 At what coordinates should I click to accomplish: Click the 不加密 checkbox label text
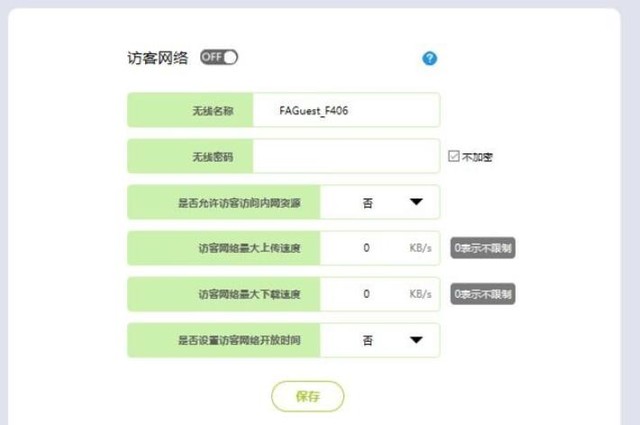[x=477, y=157]
